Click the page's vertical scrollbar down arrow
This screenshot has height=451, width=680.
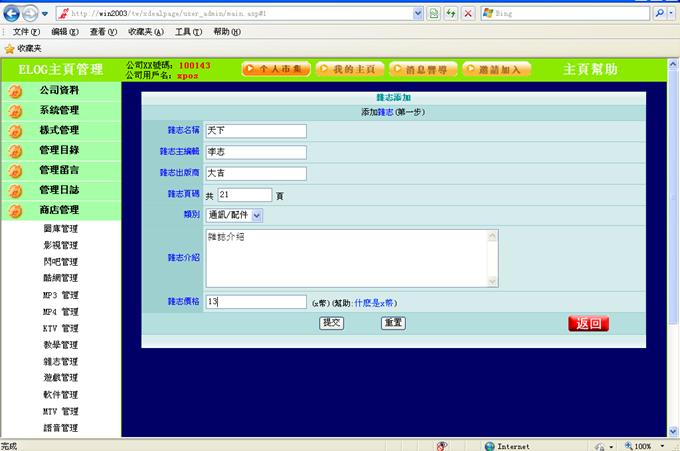[673, 431]
